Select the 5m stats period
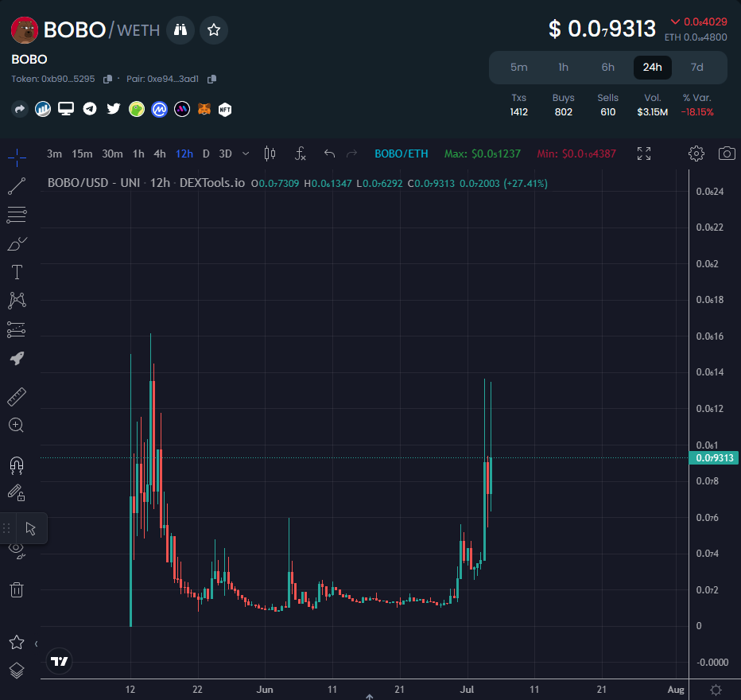 519,67
